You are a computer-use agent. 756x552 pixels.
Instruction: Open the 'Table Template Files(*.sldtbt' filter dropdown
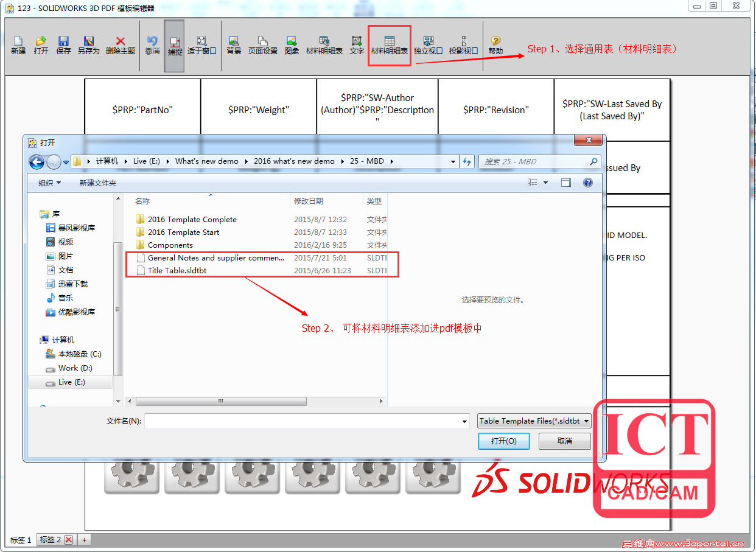[534, 421]
